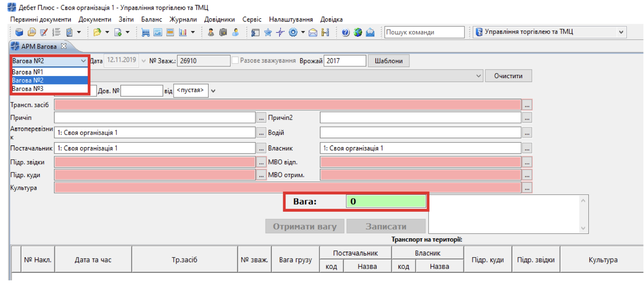Click the open folder toolbar icon
644x287 pixels.
pyautogui.click(x=97, y=32)
